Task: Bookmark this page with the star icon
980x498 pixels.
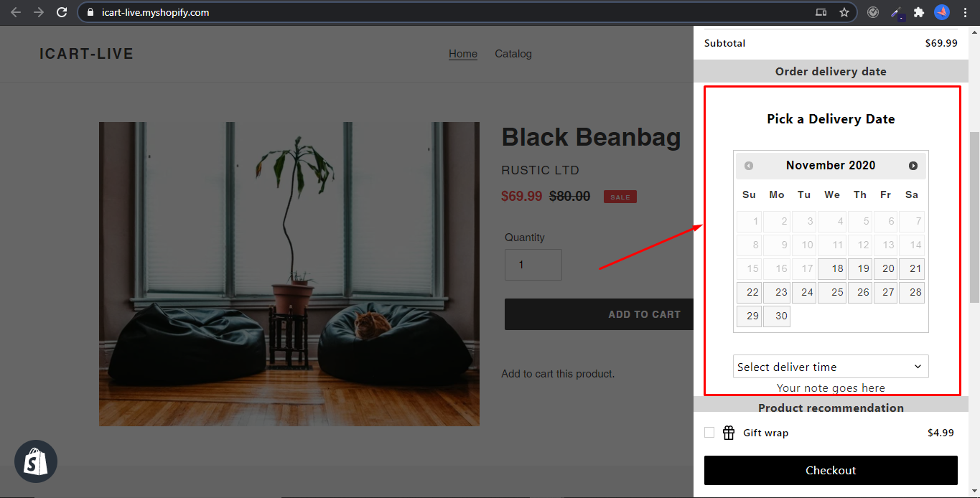Action: [x=844, y=12]
